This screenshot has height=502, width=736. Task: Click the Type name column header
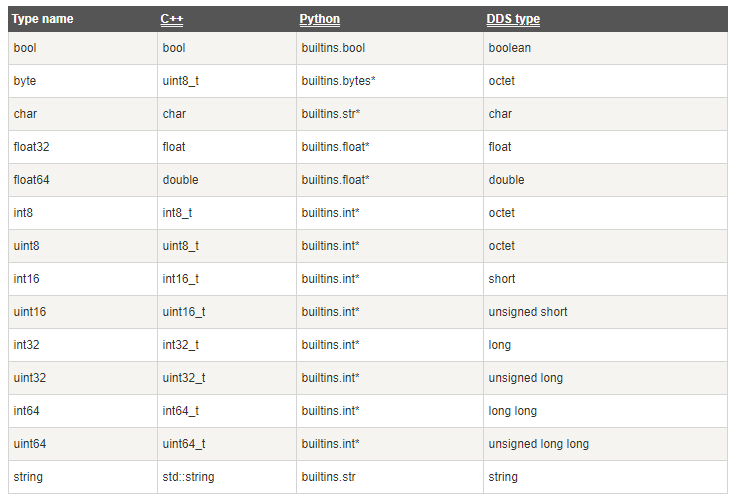[x=43, y=19]
